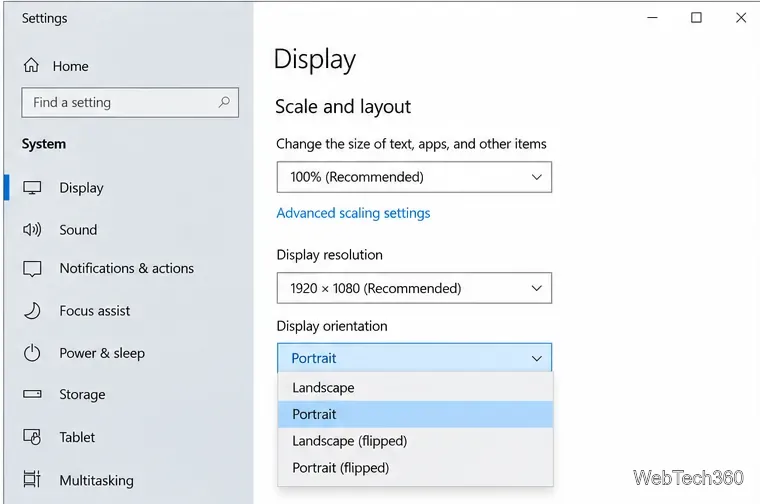Open the Home settings page
The height and width of the screenshot is (504, 760).
tap(70, 66)
